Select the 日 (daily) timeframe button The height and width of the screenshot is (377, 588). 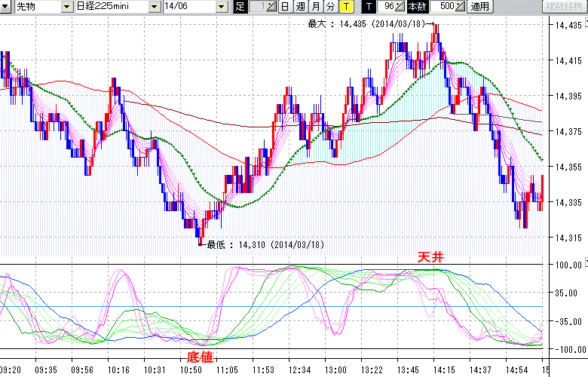284,7
